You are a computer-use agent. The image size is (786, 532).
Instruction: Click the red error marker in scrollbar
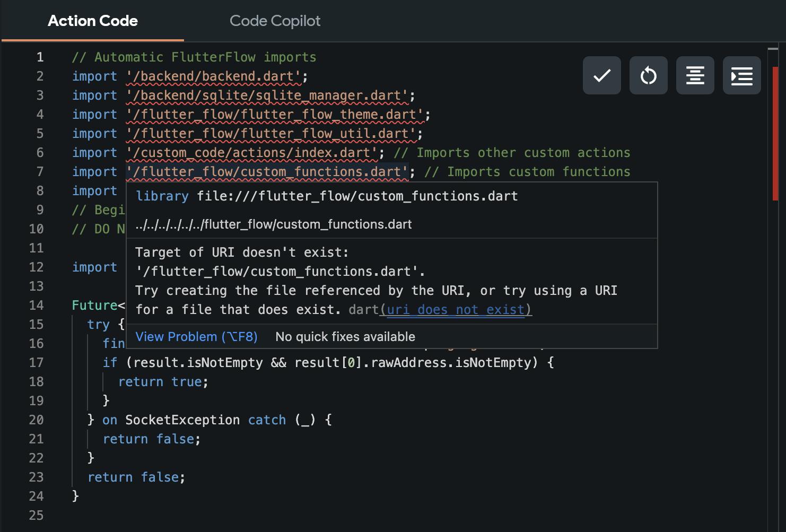click(x=775, y=133)
